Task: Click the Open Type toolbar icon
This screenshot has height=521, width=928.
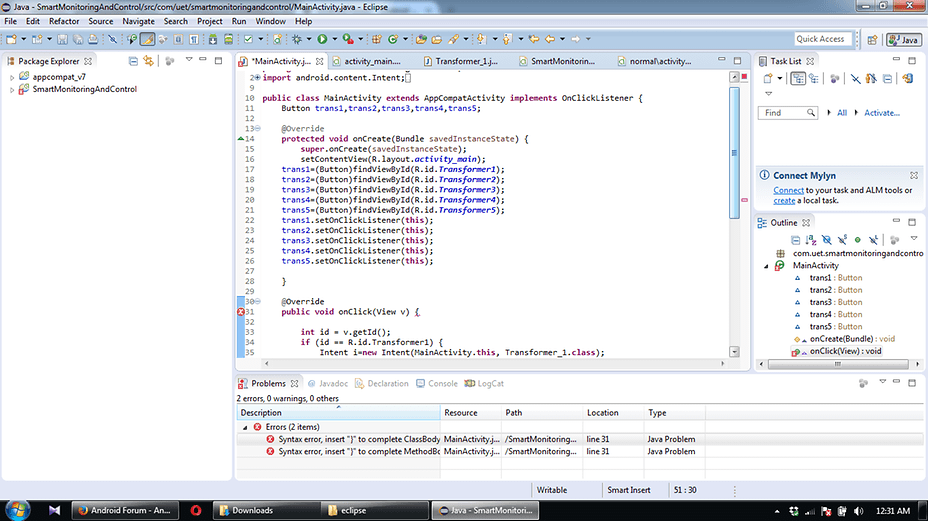Action: [x=421, y=39]
